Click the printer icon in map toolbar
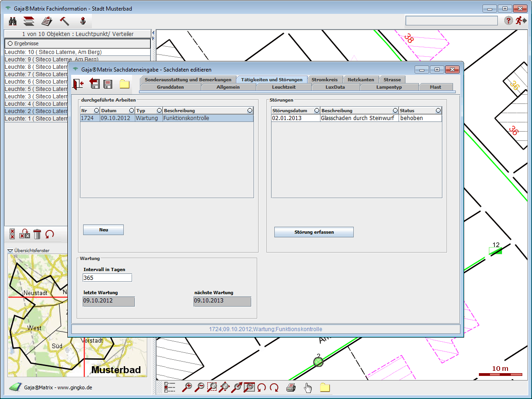 pyautogui.click(x=290, y=387)
